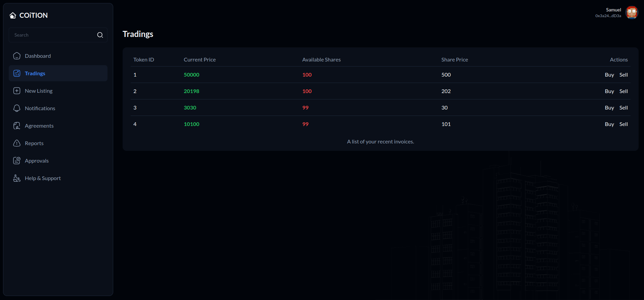Open the Dashboard page
The height and width of the screenshot is (300, 644).
pos(58,56)
